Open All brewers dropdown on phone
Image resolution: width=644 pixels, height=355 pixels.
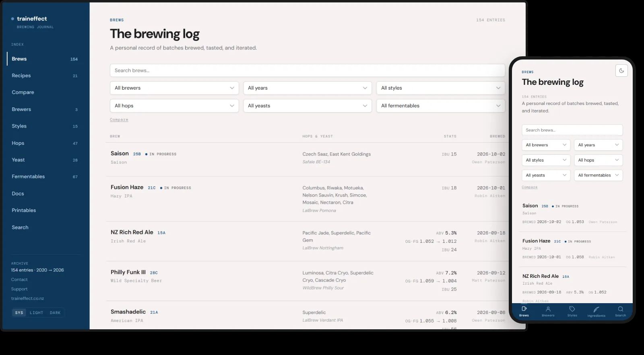coord(546,145)
